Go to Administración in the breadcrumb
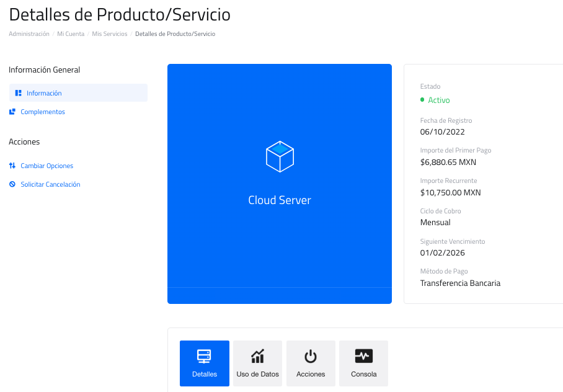The height and width of the screenshot is (392, 563). click(x=29, y=34)
